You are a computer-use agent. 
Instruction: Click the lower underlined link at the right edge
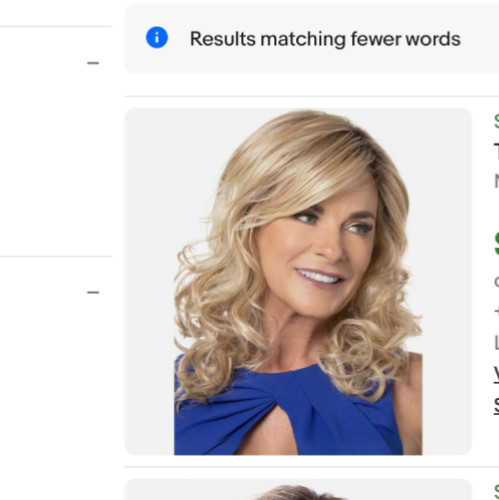(x=497, y=406)
